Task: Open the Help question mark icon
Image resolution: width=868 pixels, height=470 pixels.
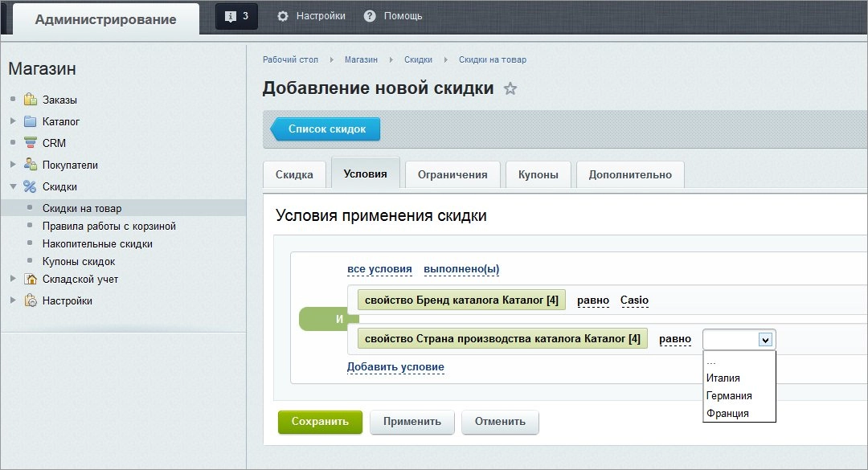Action: (x=370, y=16)
